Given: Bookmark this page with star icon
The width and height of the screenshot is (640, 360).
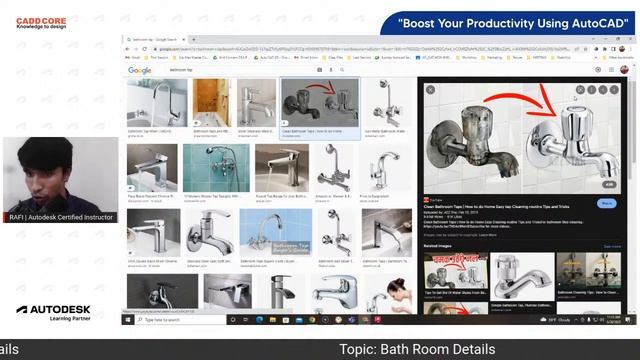Looking at the screenshot, I should [x=586, y=49].
